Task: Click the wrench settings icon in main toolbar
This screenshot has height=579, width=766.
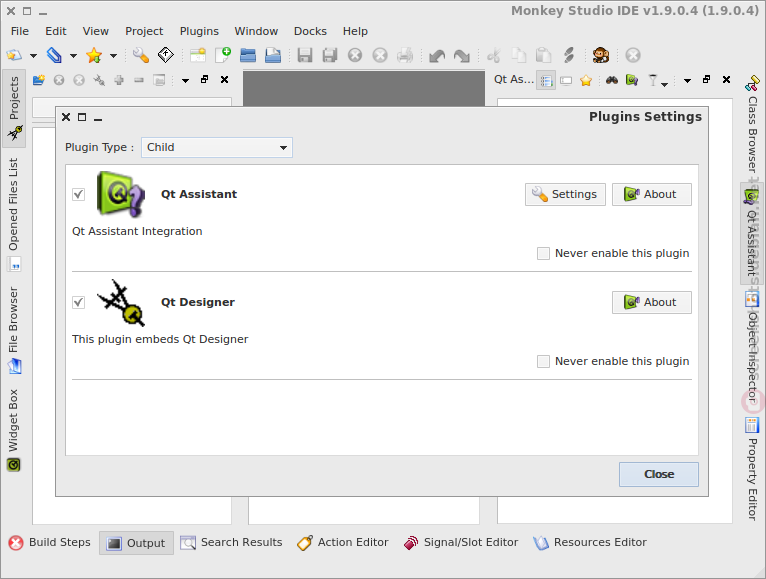Action: 141,55
